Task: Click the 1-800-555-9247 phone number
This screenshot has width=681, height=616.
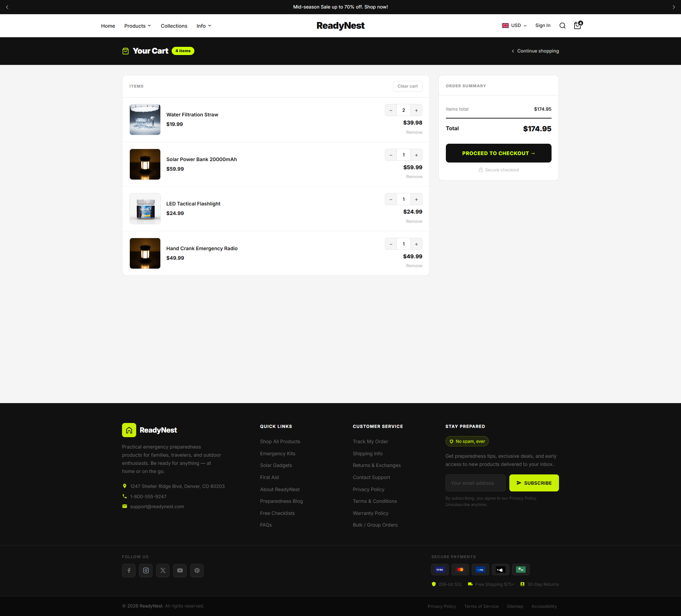Action: [x=148, y=496]
